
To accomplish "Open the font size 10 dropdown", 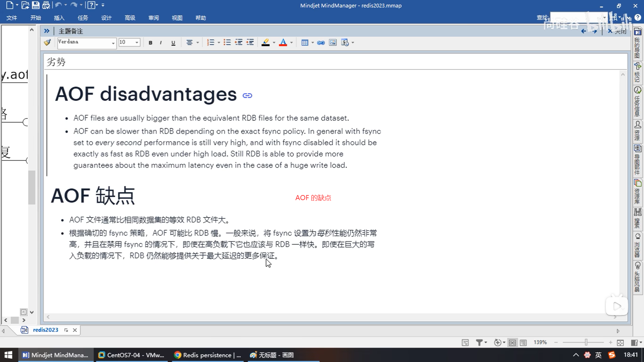I will (x=137, y=43).
